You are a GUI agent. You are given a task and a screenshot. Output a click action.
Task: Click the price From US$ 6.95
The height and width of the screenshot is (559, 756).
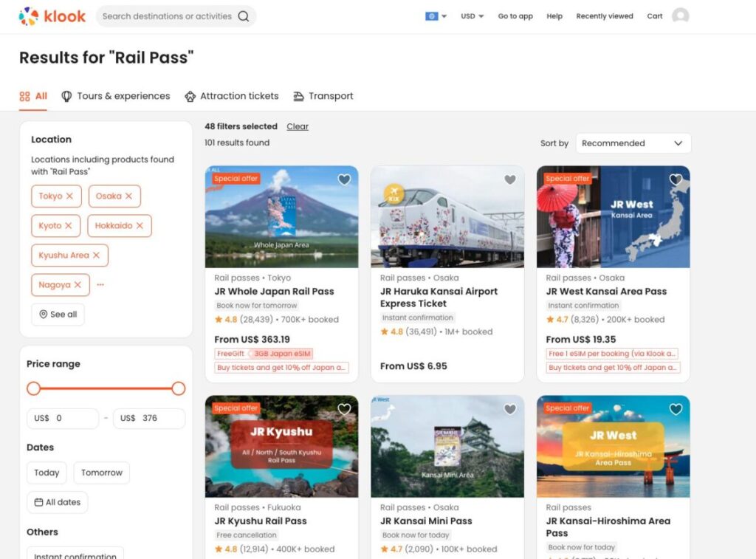(413, 366)
